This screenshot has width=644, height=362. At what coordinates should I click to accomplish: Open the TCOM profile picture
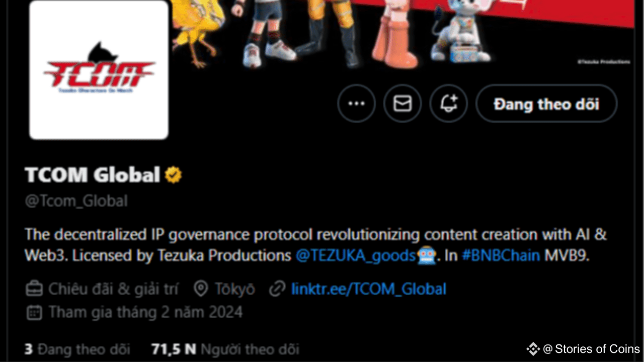pyautogui.click(x=99, y=70)
